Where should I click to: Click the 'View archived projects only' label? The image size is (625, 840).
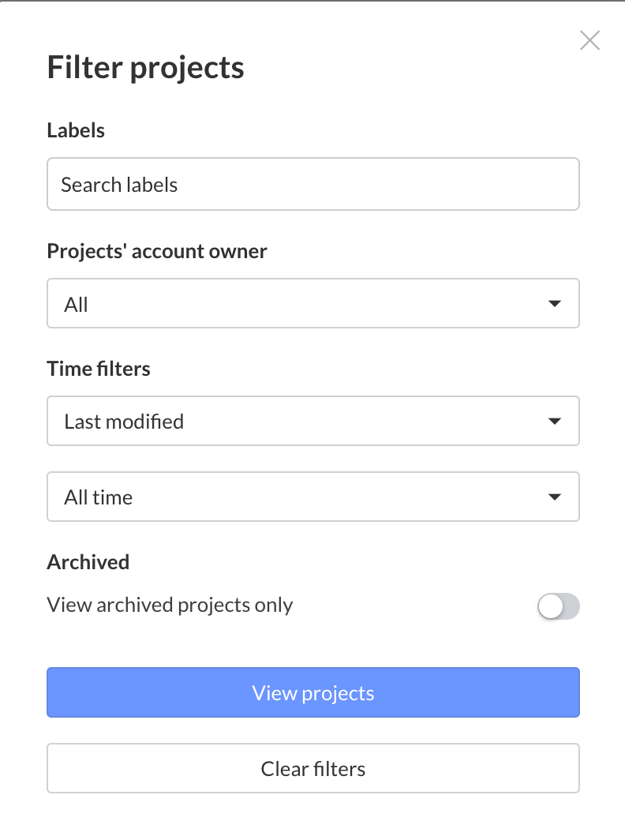point(170,605)
